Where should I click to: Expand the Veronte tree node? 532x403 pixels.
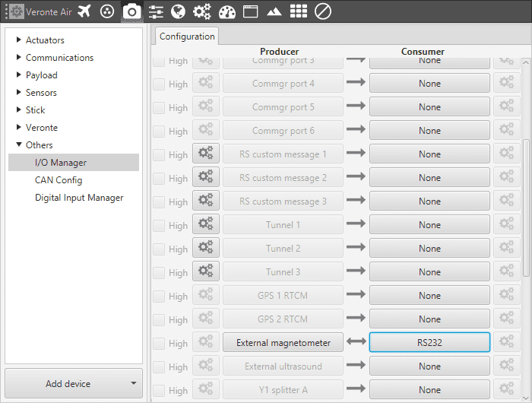click(x=19, y=127)
